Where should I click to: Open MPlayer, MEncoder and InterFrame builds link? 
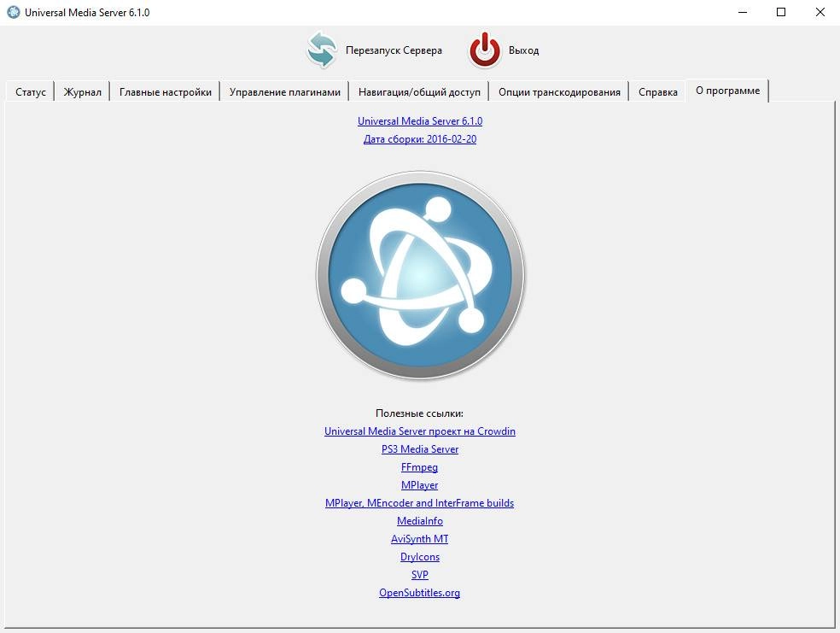(x=419, y=503)
